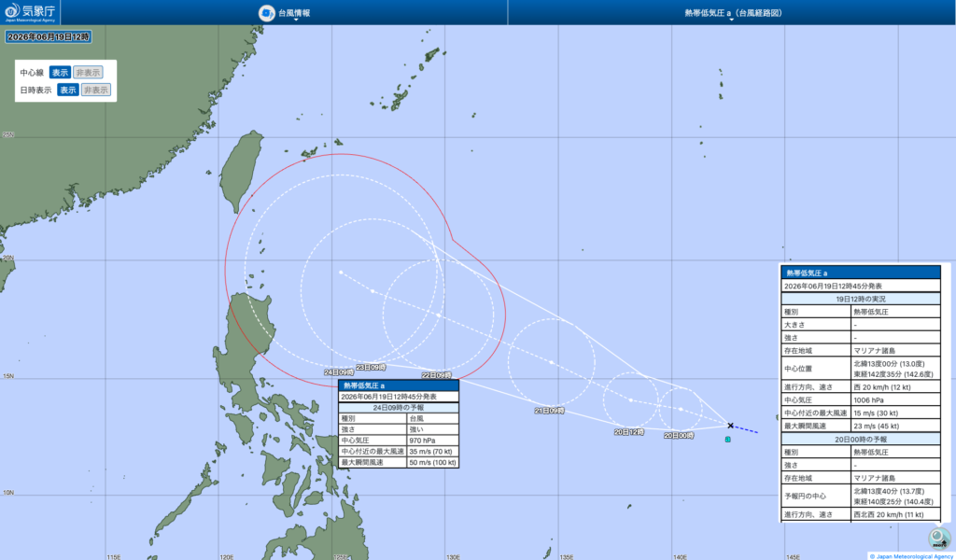956x560 pixels.
Task: Click the 35 m/s (70 kt) popup cell
Action: [x=432, y=452]
